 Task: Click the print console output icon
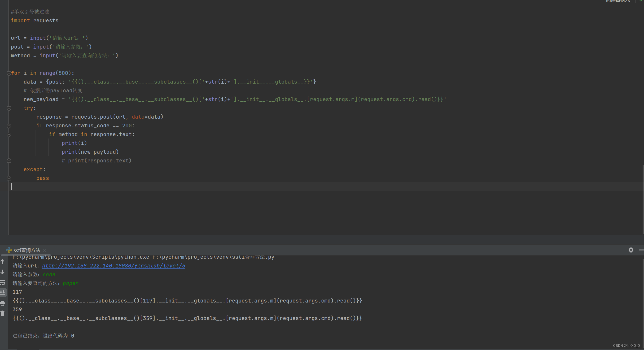point(3,303)
